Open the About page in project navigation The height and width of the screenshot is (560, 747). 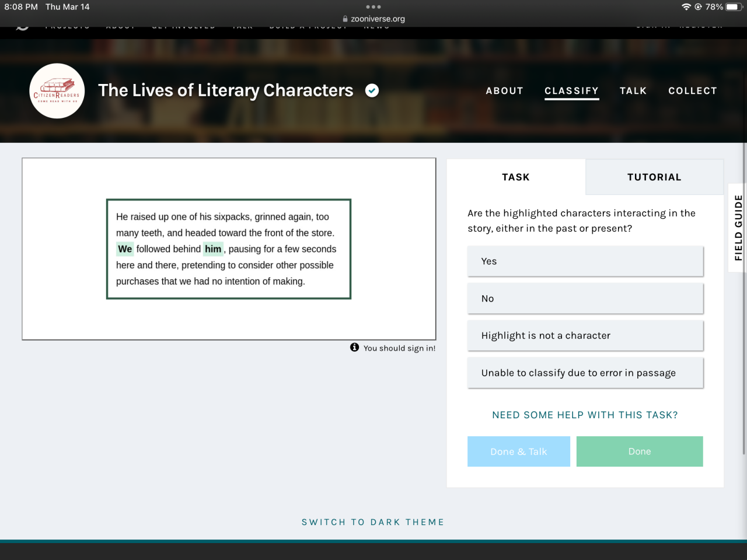(504, 91)
